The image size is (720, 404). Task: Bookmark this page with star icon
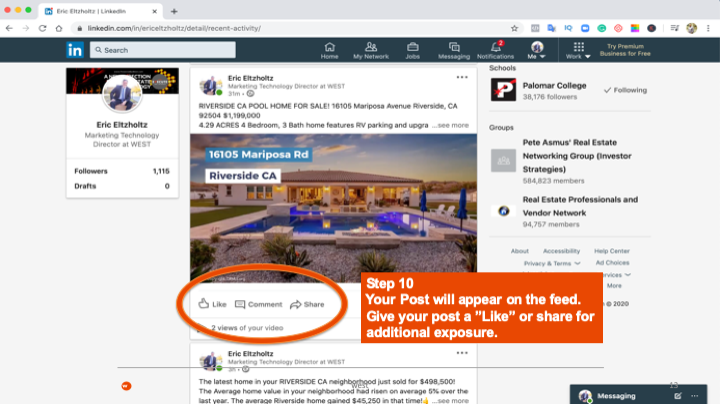coord(514,28)
